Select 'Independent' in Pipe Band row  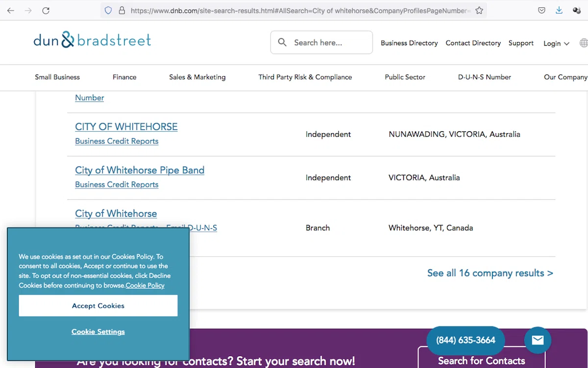tap(328, 178)
